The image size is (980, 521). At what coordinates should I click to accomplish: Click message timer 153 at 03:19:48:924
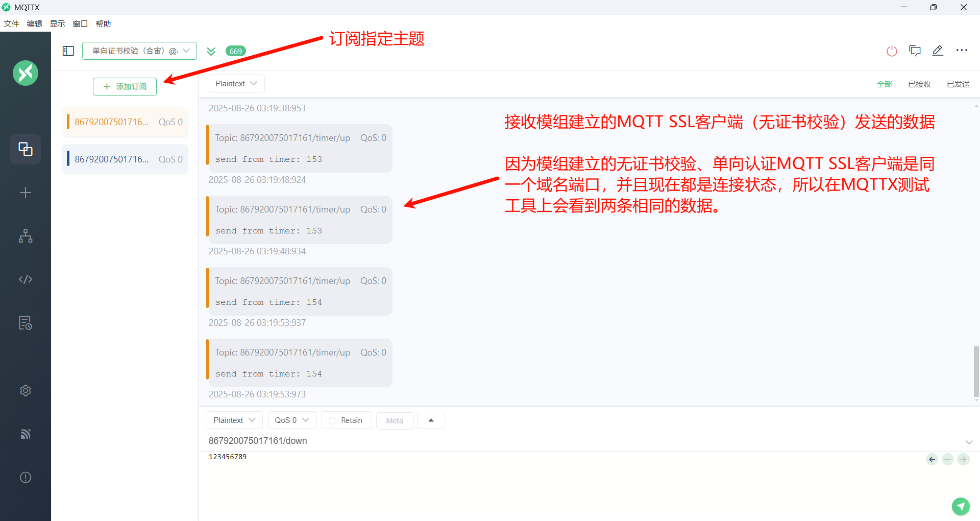(299, 148)
